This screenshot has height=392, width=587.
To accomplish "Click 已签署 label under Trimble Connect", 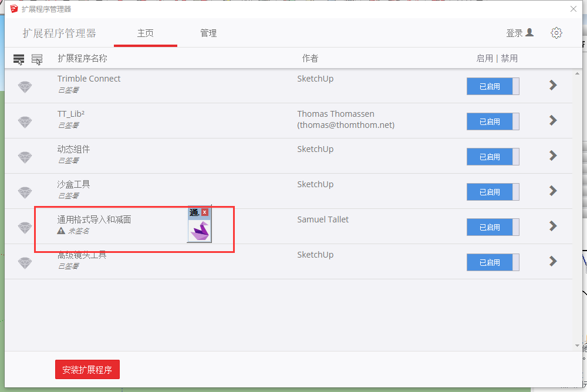I will tap(68, 90).
